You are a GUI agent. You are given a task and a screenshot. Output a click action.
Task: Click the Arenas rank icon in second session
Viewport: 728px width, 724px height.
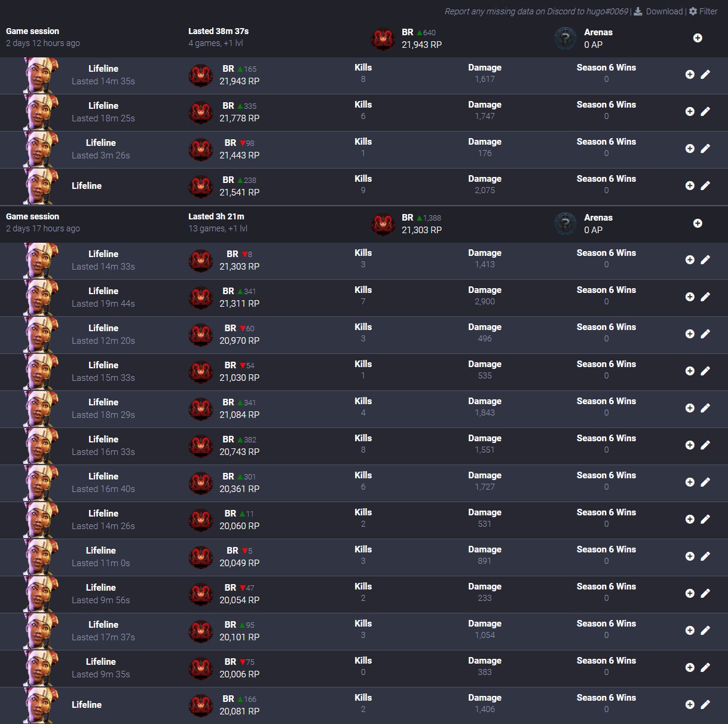(565, 224)
